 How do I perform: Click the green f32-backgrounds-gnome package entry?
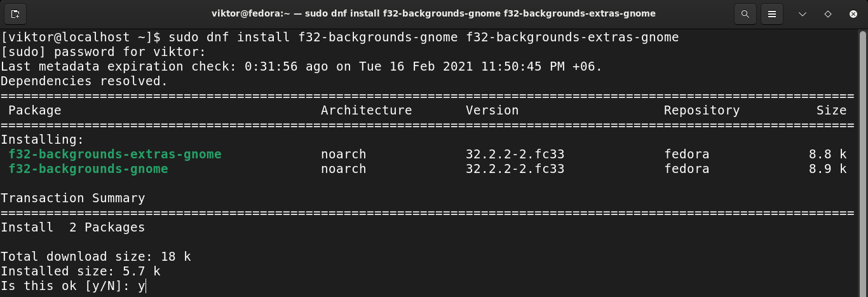[88, 169]
